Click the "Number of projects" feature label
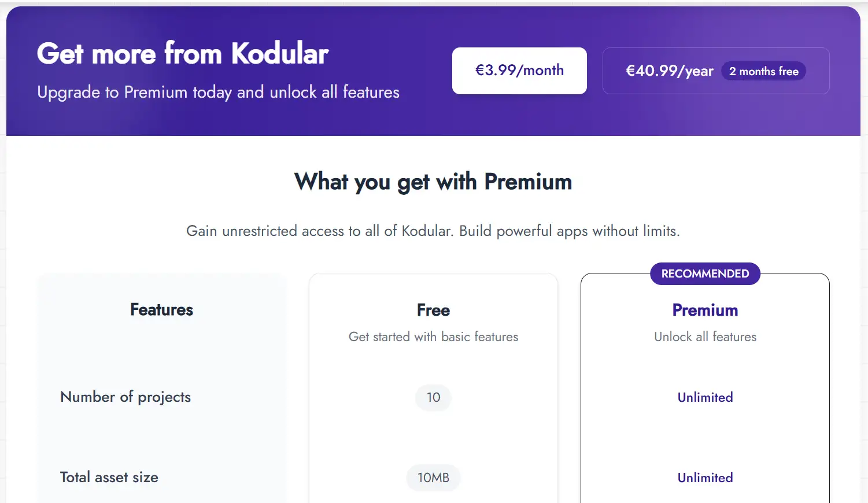 click(x=125, y=397)
